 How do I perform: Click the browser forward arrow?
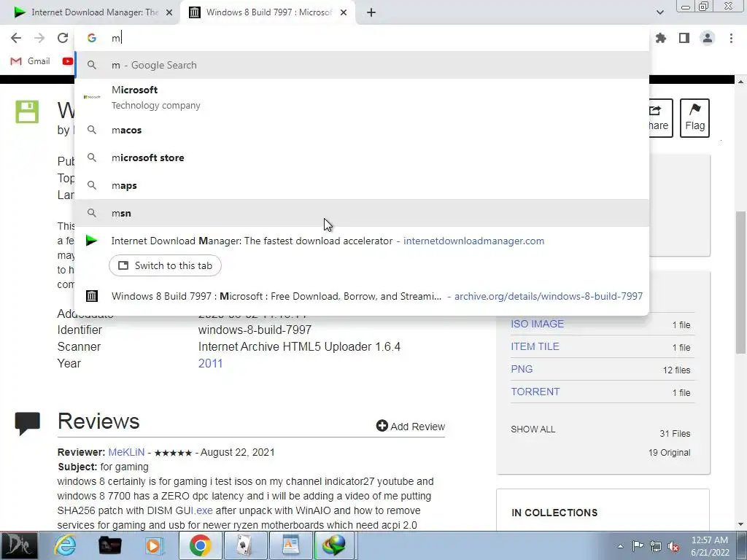click(39, 38)
